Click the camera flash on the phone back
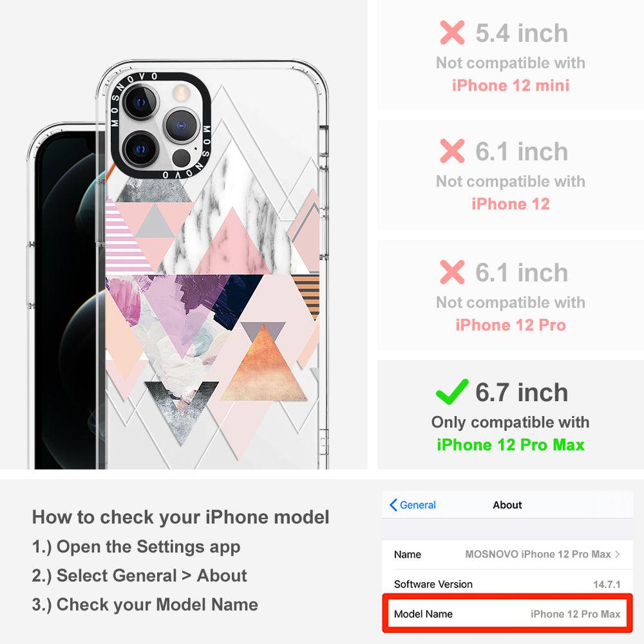Screen dimensions: 644x644 (181, 93)
